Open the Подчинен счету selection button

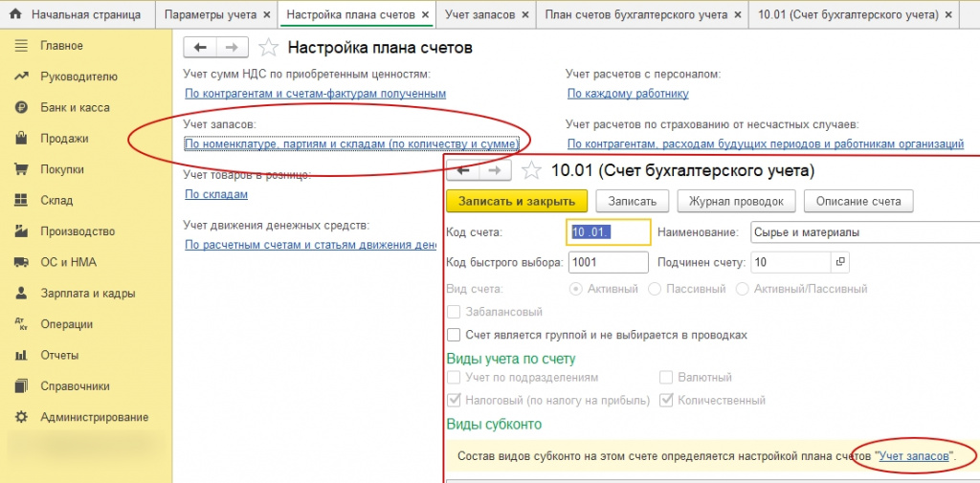840,262
